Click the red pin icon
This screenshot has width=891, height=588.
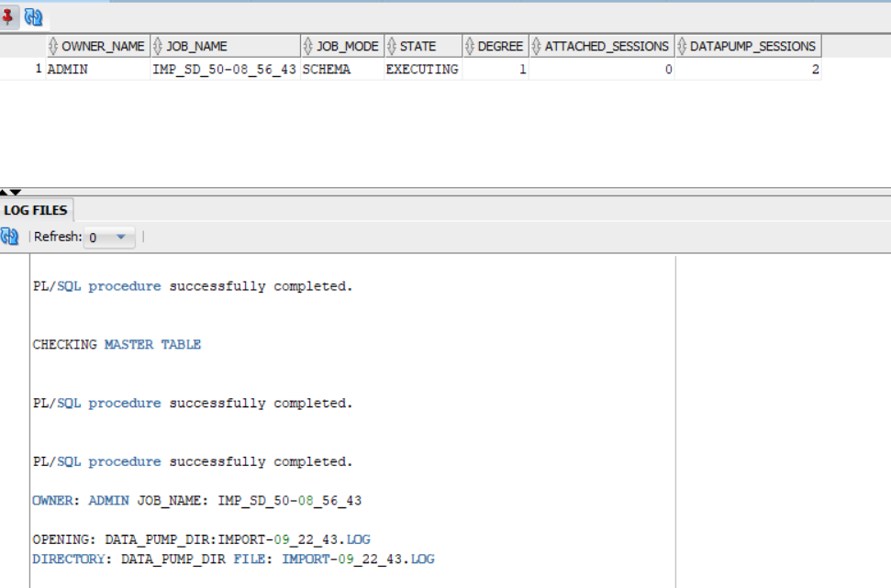[x=8, y=17]
